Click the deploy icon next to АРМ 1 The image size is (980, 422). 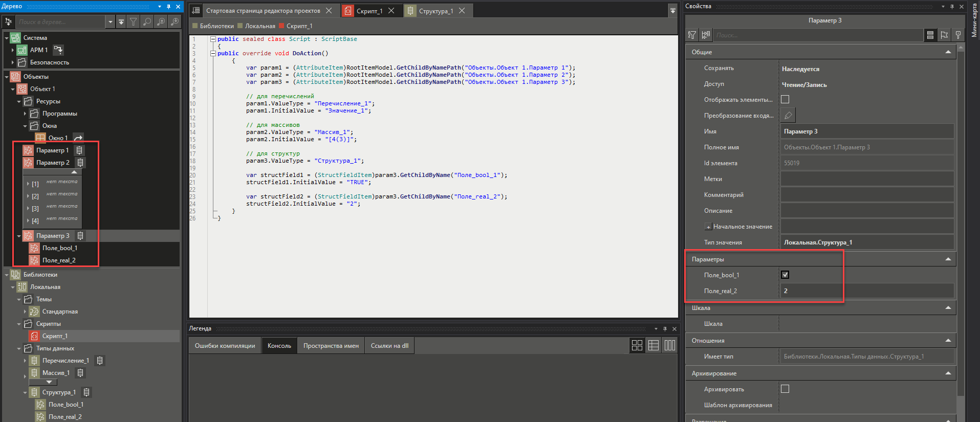[x=58, y=50]
